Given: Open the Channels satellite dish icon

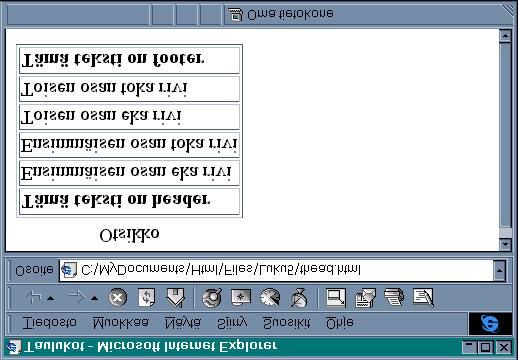Looking at the screenshot, I should (x=299, y=297).
